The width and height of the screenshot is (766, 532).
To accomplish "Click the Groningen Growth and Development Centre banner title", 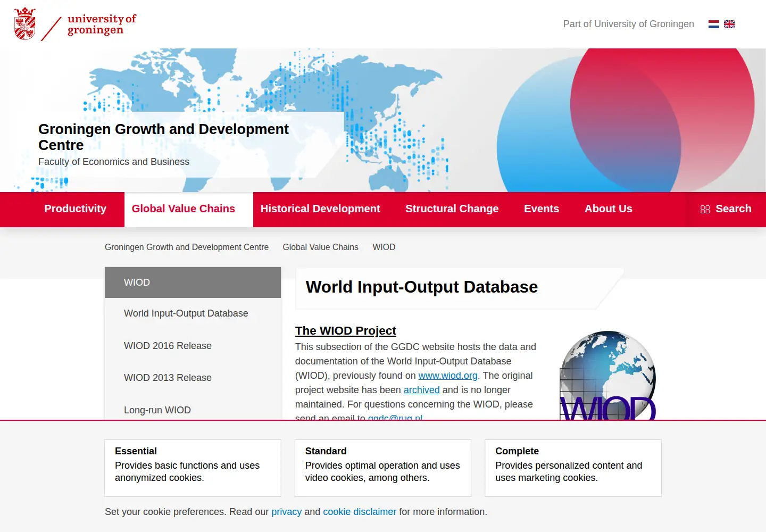I will click(x=163, y=137).
